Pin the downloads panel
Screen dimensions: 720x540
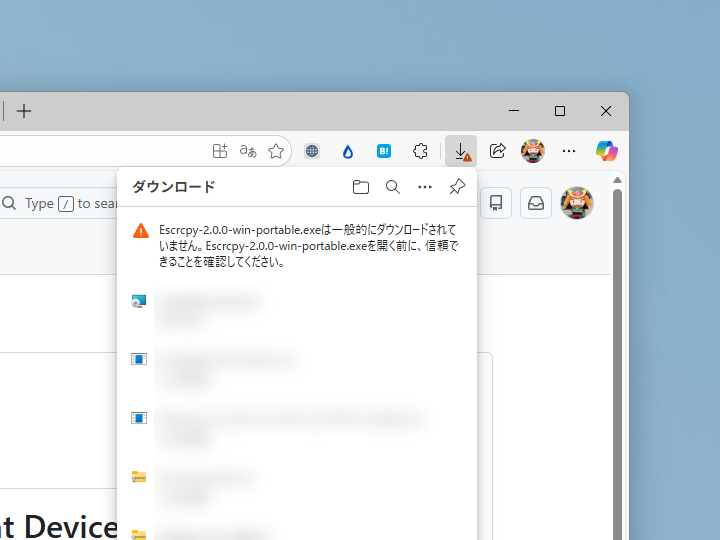(457, 187)
